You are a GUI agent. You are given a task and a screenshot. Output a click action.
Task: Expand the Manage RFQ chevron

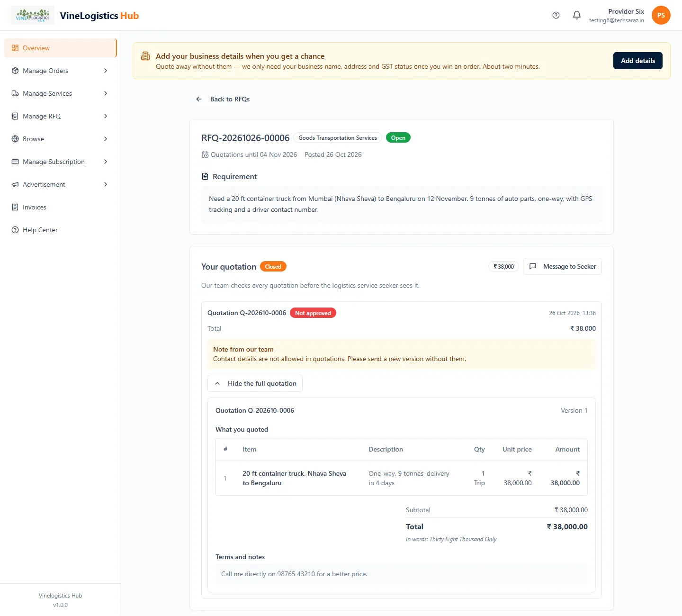(106, 116)
